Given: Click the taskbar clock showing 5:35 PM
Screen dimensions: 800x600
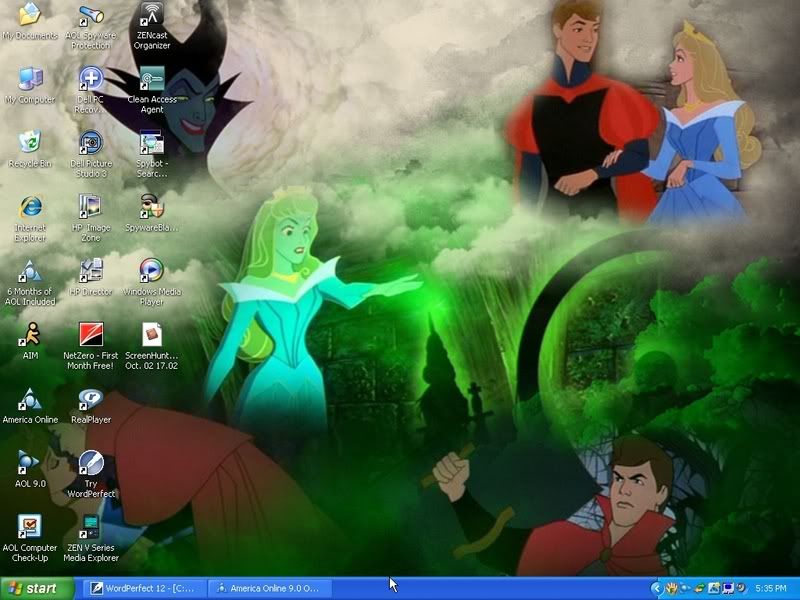Looking at the screenshot, I should point(770,588).
